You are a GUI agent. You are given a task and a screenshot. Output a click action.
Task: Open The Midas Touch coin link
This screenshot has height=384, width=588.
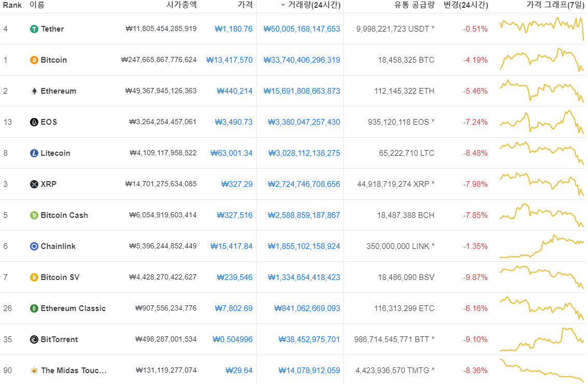coord(74,371)
